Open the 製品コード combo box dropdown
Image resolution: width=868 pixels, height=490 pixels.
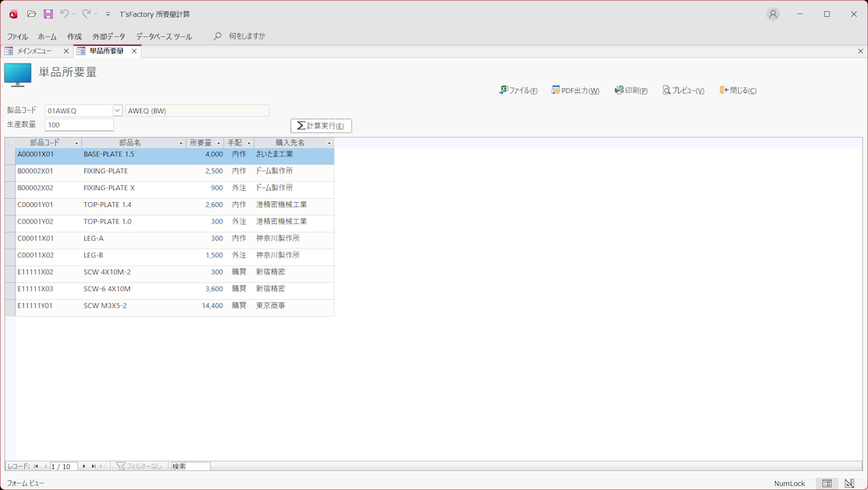point(117,111)
